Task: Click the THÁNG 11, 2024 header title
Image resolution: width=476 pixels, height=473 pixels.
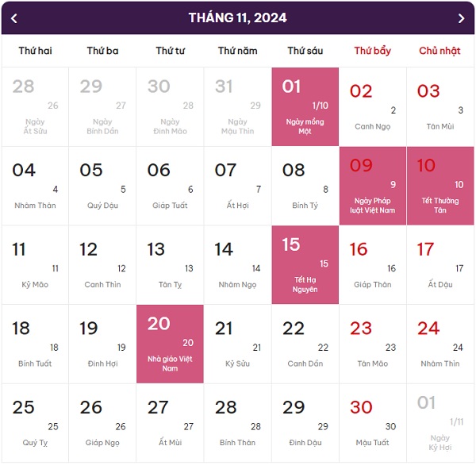Action: (x=238, y=17)
